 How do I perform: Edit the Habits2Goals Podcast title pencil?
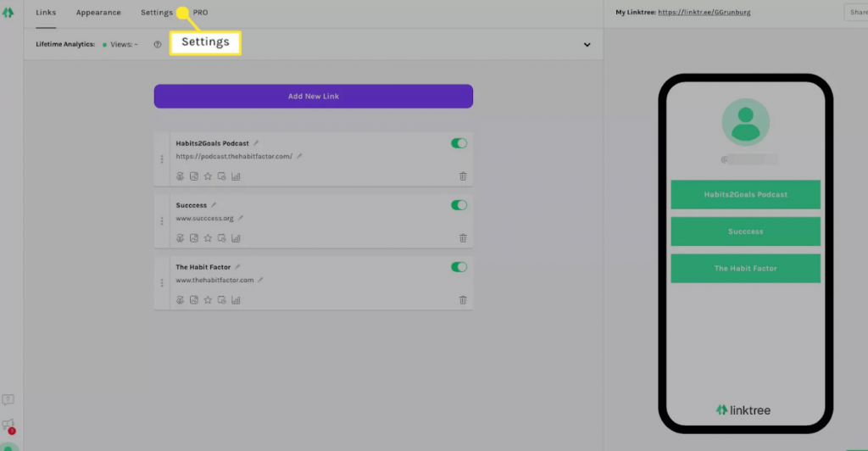click(x=256, y=142)
